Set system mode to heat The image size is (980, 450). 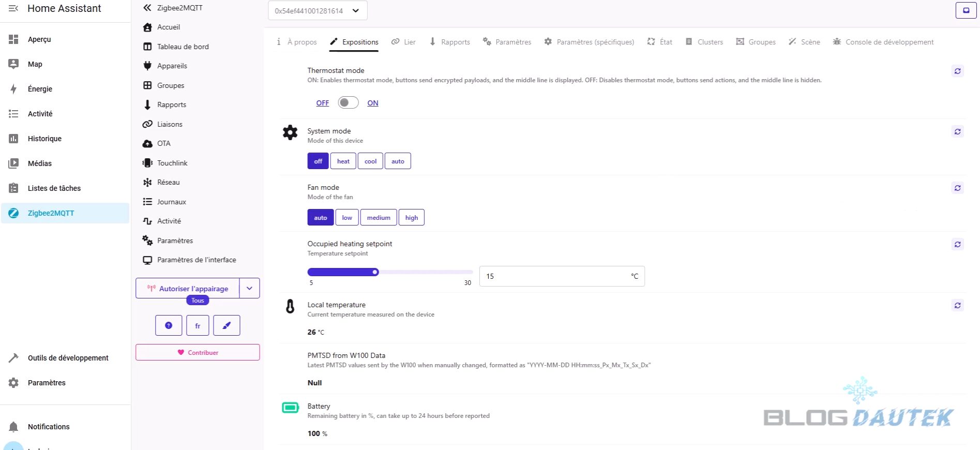click(343, 161)
